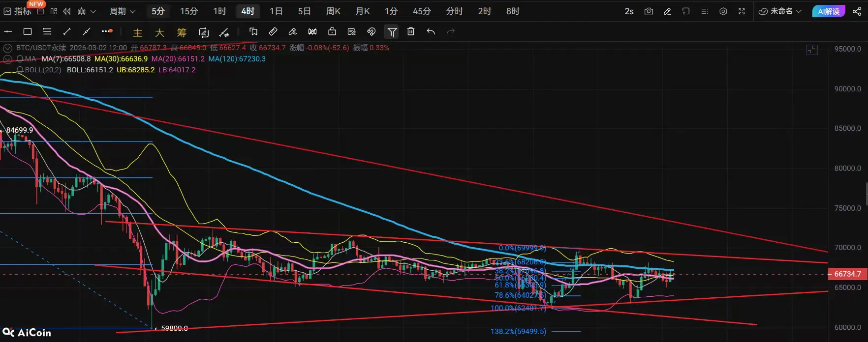Click the 0.0%(69999.9) Fibonacci level label

[x=522, y=248]
